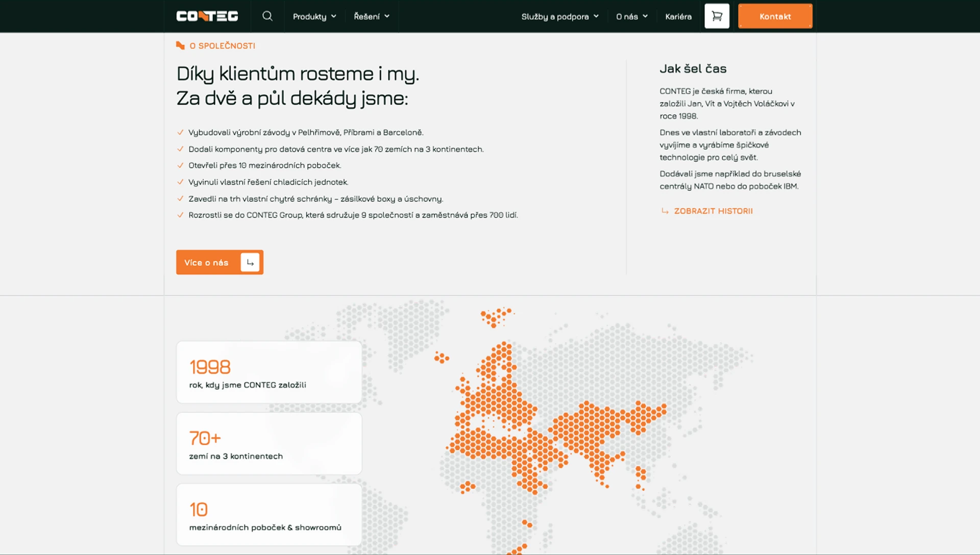Expand the O nás menu chevron
Image resolution: width=980 pixels, height=555 pixels.
click(645, 16)
